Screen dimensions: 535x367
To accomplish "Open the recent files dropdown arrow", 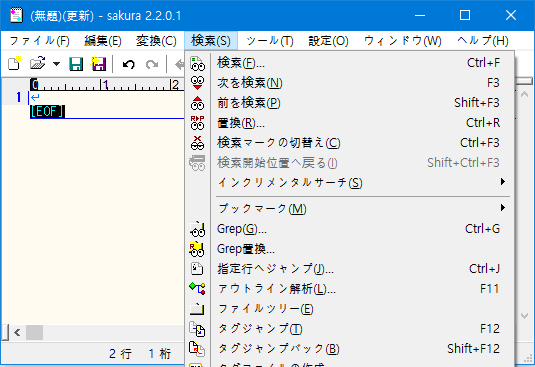I will [x=57, y=64].
